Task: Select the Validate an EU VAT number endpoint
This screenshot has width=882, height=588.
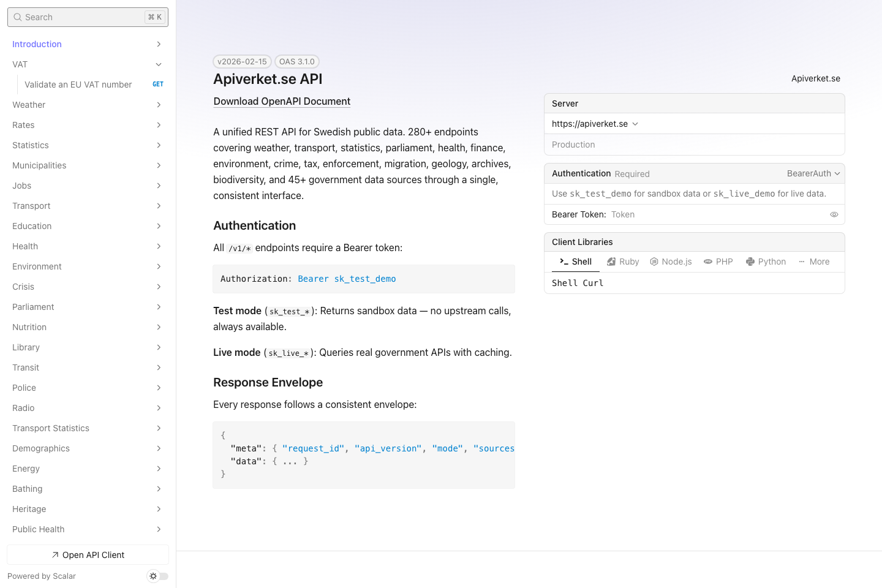Action: (x=78, y=84)
